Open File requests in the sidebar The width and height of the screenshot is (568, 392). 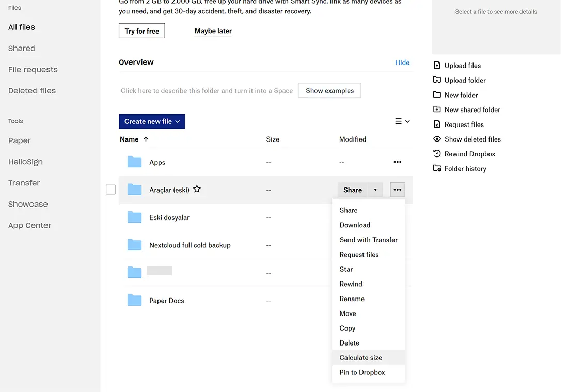(x=33, y=70)
